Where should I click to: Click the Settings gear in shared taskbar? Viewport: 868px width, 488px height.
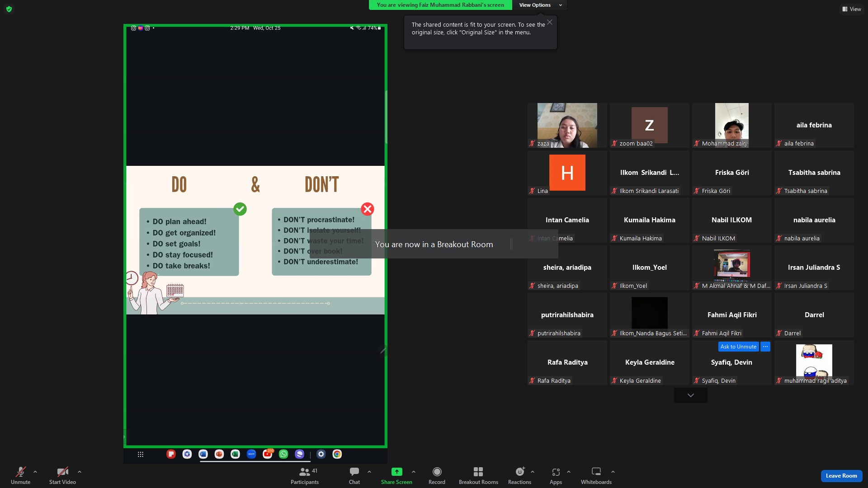pos(321,454)
